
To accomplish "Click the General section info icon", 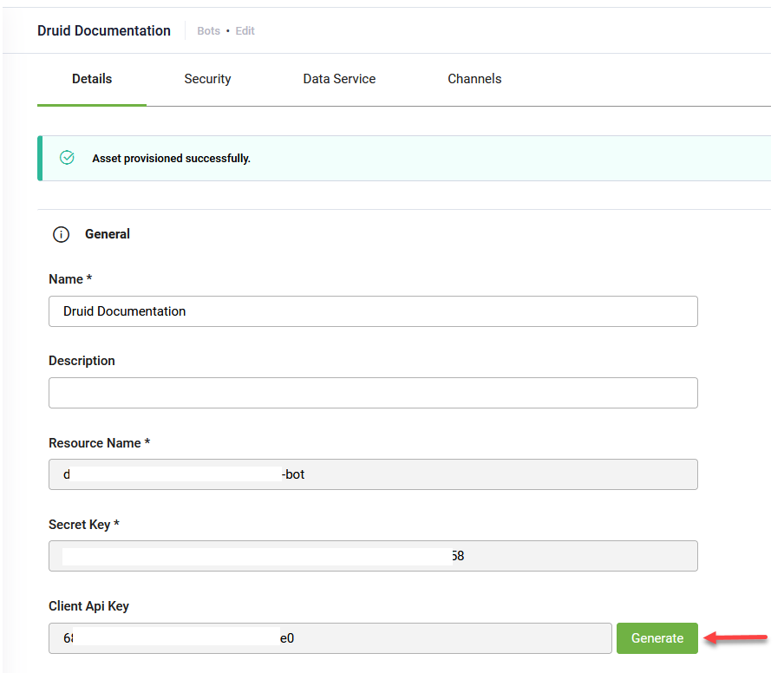I will tap(61, 234).
